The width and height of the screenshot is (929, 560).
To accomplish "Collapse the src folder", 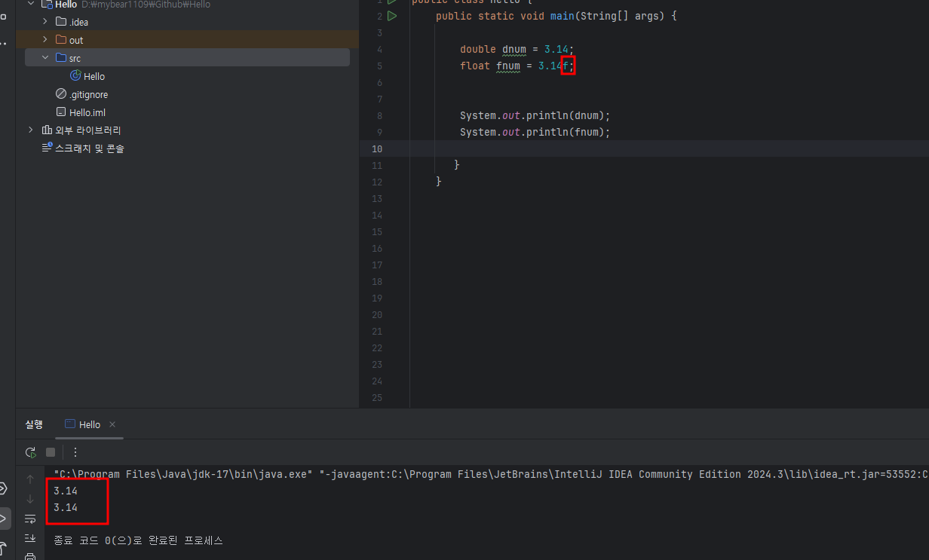I will (45, 58).
